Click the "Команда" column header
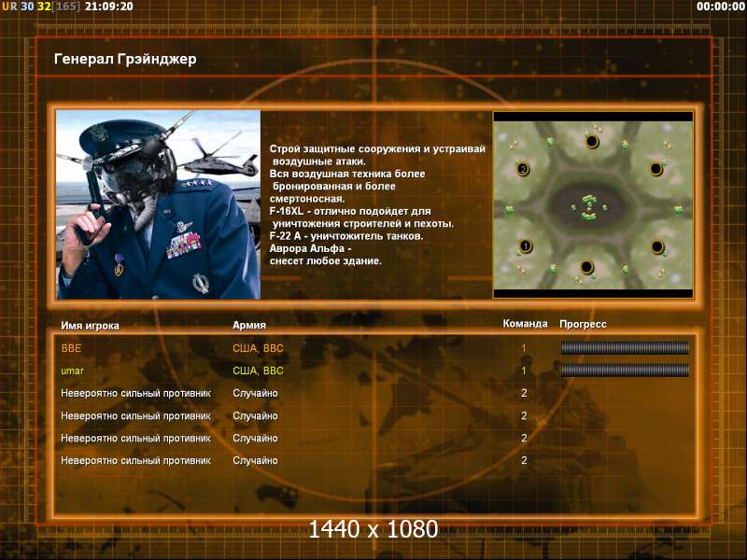The height and width of the screenshot is (560, 747). (525, 324)
